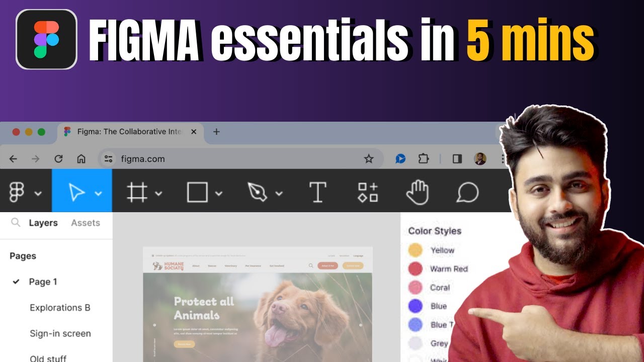The width and height of the screenshot is (644, 362).
Task: Switch to the Layers tab
Action: [x=43, y=223]
